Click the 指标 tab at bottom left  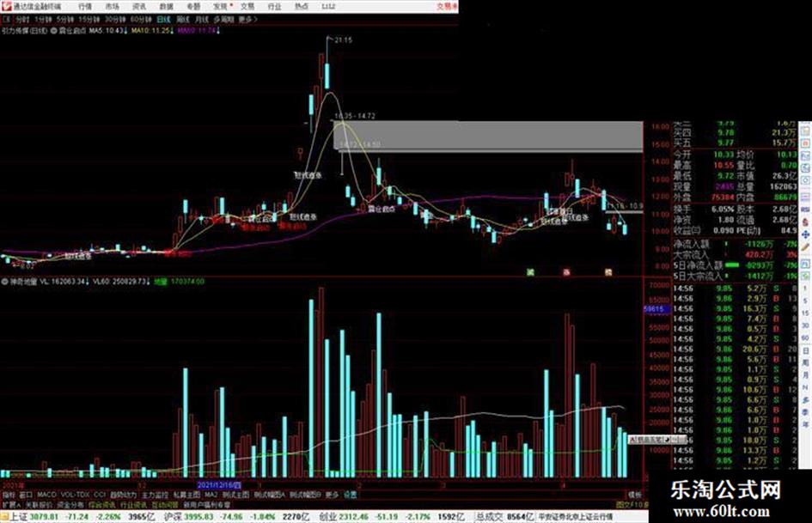pyautogui.click(x=9, y=495)
